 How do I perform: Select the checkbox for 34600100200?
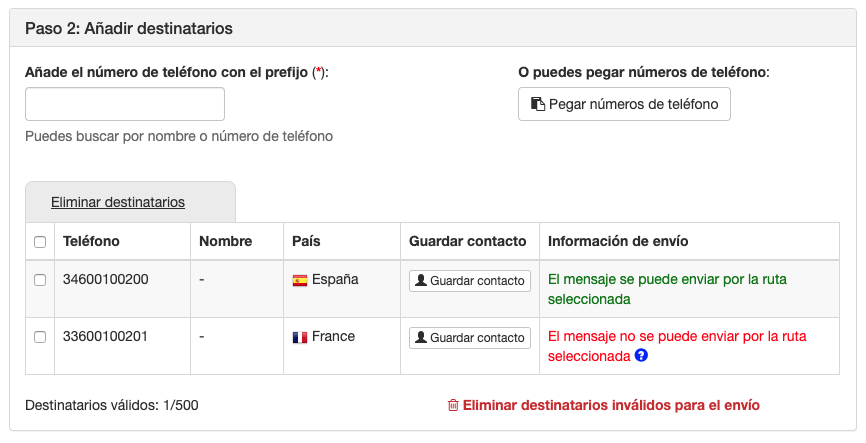(40, 280)
